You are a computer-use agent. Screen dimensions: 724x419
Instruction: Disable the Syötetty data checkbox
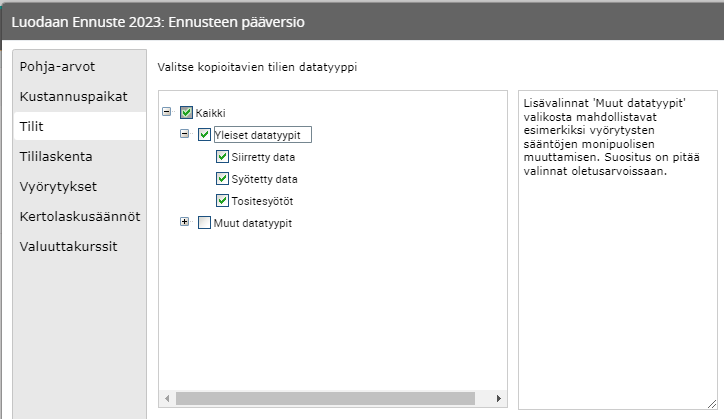point(222,179)
